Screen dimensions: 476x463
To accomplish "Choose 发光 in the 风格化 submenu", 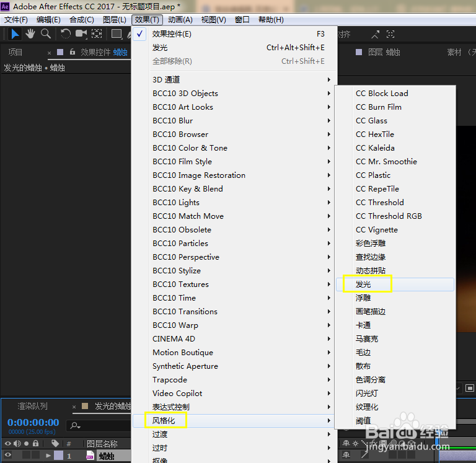I will 395,284.
